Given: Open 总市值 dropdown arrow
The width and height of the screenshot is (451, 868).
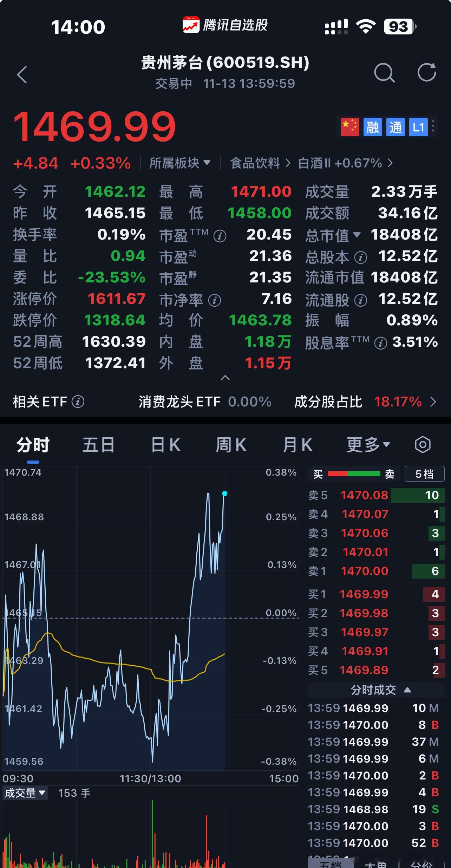Looking at the screenshot, I should click(x=357, y=234).
